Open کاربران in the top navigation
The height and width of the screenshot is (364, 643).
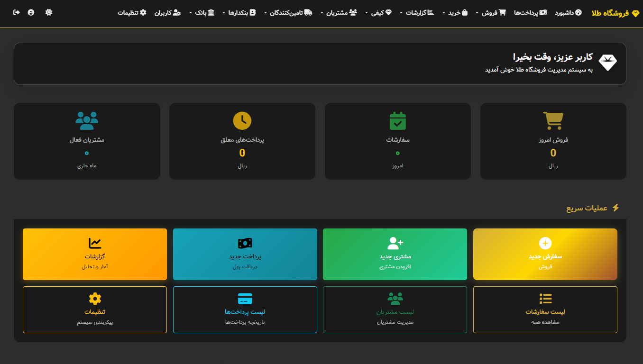click(x=167, y=13)
